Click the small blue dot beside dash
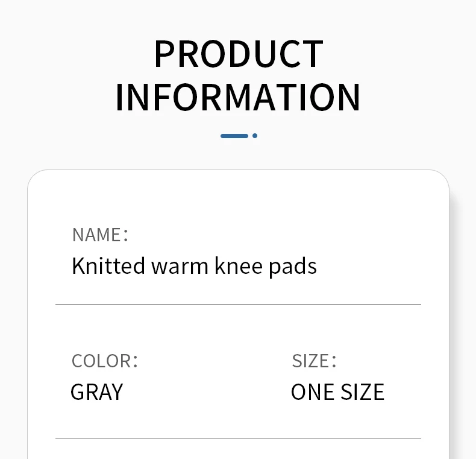This screenshot has width=476, height=459. 255,136
